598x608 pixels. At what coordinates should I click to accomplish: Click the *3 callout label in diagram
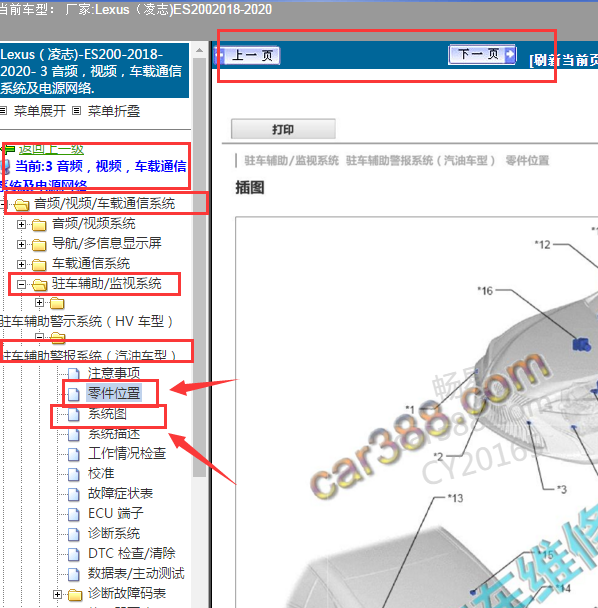(562, 489)
